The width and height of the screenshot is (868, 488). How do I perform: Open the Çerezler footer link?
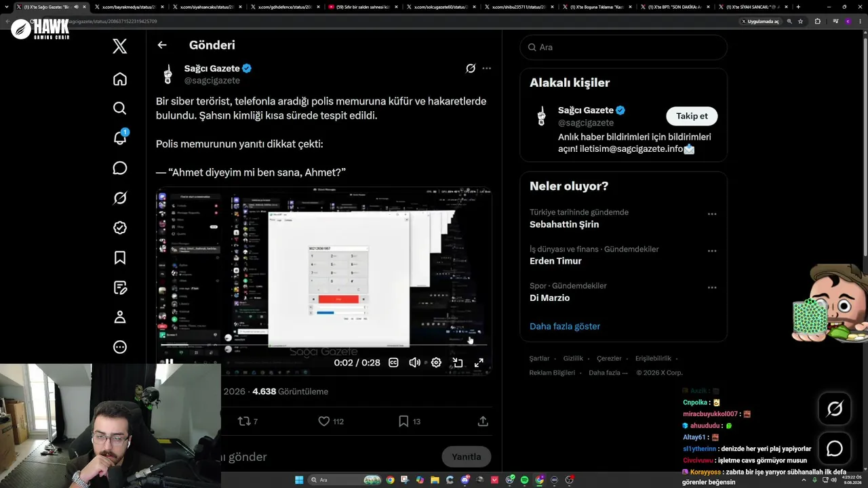point(609,359)
